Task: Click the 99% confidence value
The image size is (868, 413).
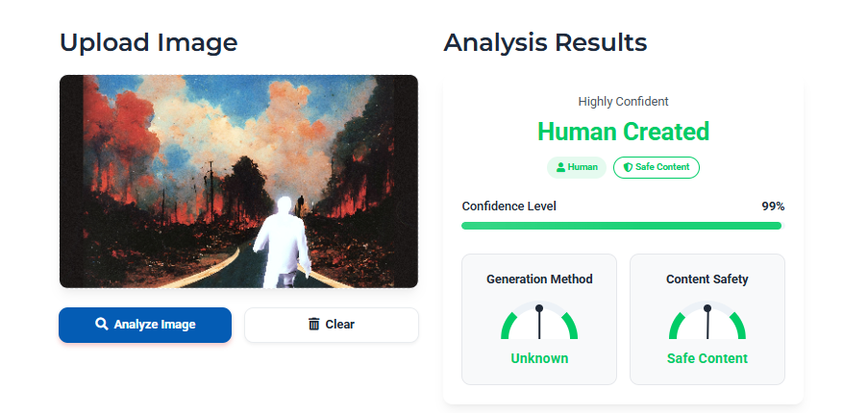Action: (x=773, y=206)
